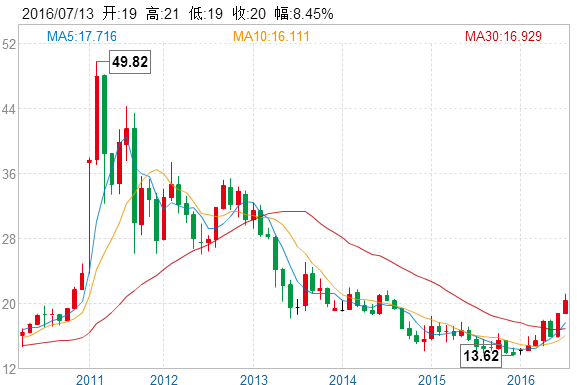Click the 28 price axis label
This screenshot has width=577, height=385.
9,239
